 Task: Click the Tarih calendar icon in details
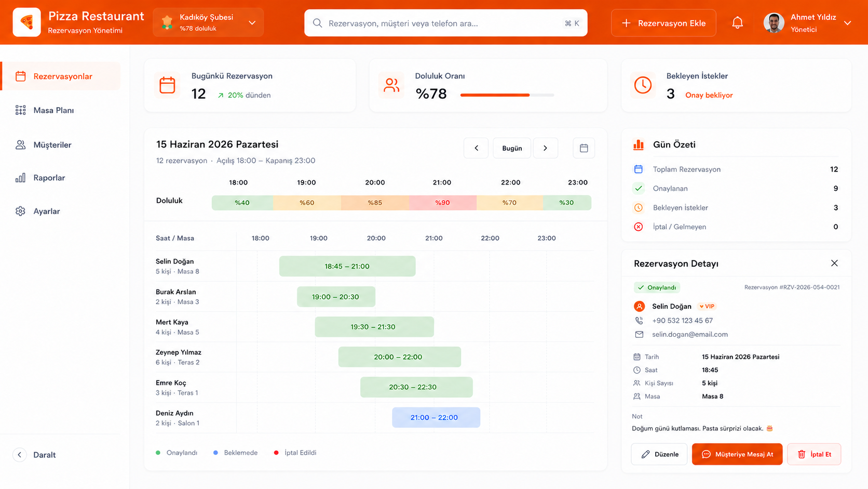tap(637, 357)
